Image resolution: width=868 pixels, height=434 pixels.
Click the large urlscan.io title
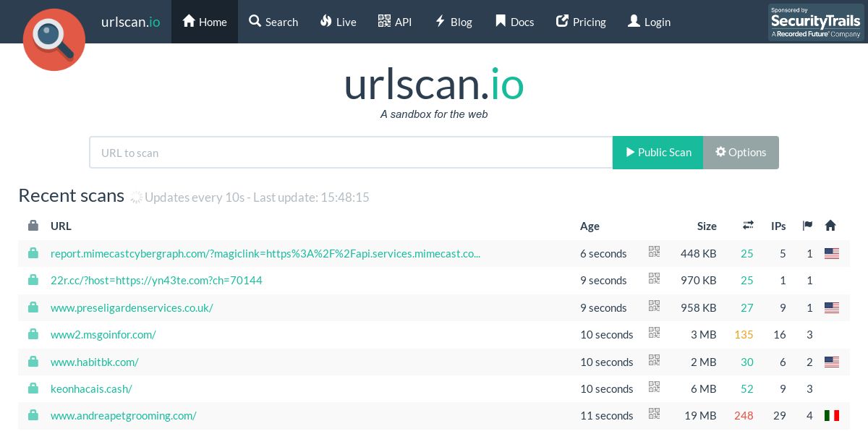click(434, 84)
